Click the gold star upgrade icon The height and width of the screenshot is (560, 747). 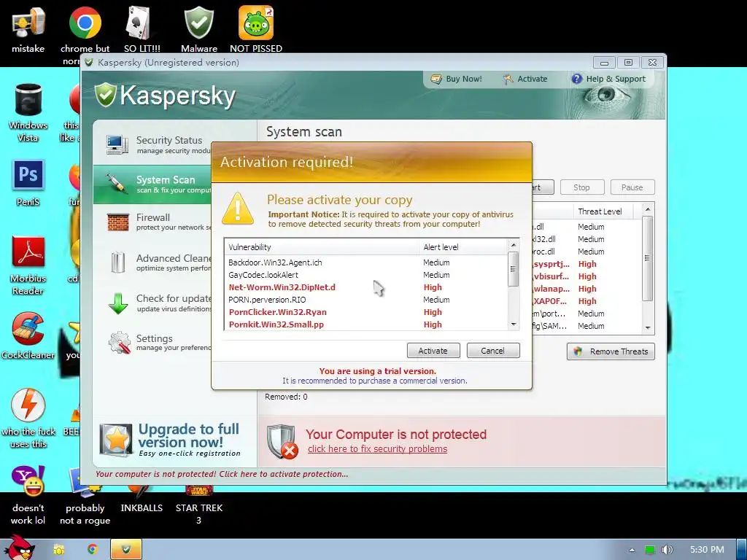pyautogui.click(x=116, y=440)
